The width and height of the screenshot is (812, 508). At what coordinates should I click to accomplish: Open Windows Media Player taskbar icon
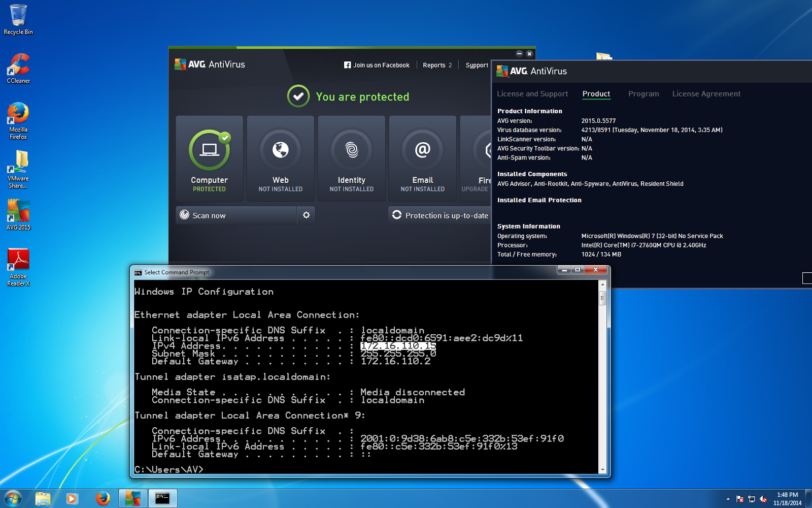pyautogui.click(x=72, y=498)
